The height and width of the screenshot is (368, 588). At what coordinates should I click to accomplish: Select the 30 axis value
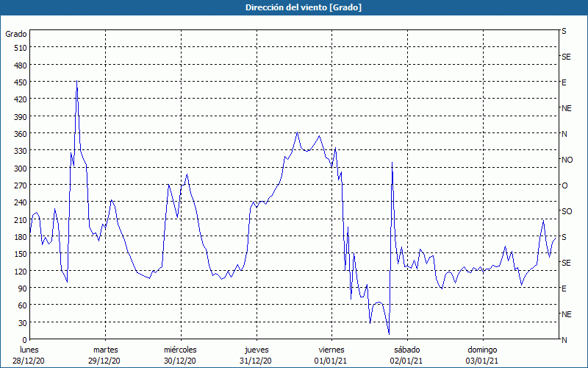click(x=23, y=323)
